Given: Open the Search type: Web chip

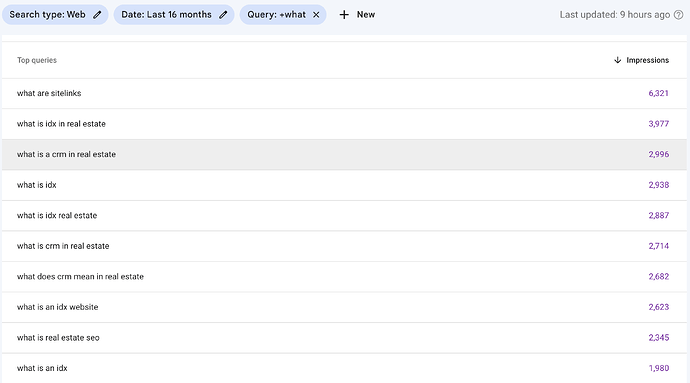Looking at the screenshot, I should click(x=55, y=15).
